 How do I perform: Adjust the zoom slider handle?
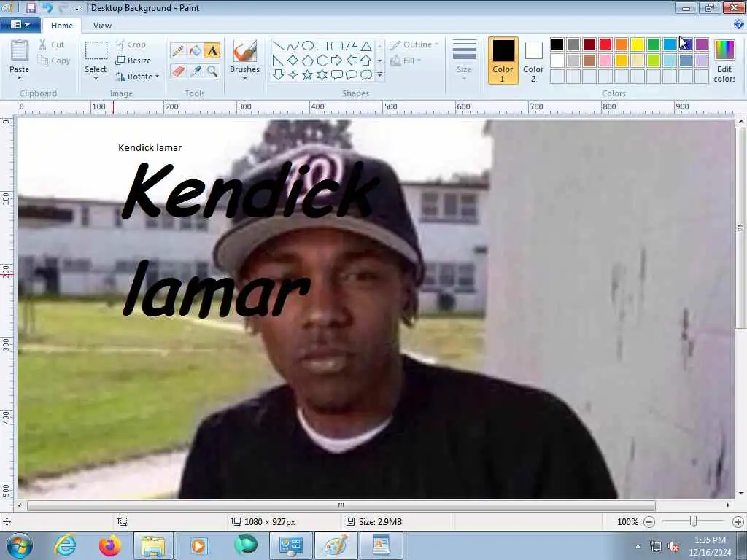point(694,521)
